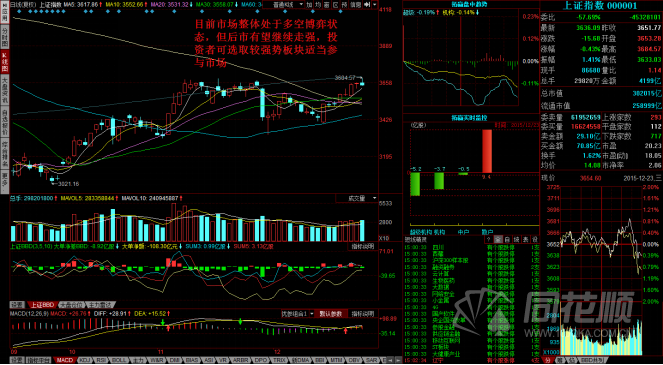Click the 设 settings icon in alerts panel

(x=534, y=239)
